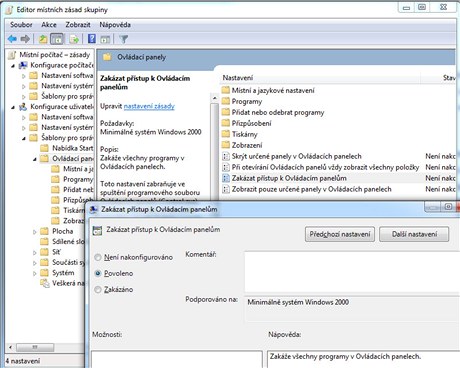The image size is (460, 368).
Task: Click the Forward arrow toolbar icon
Action: pos(25,39)
